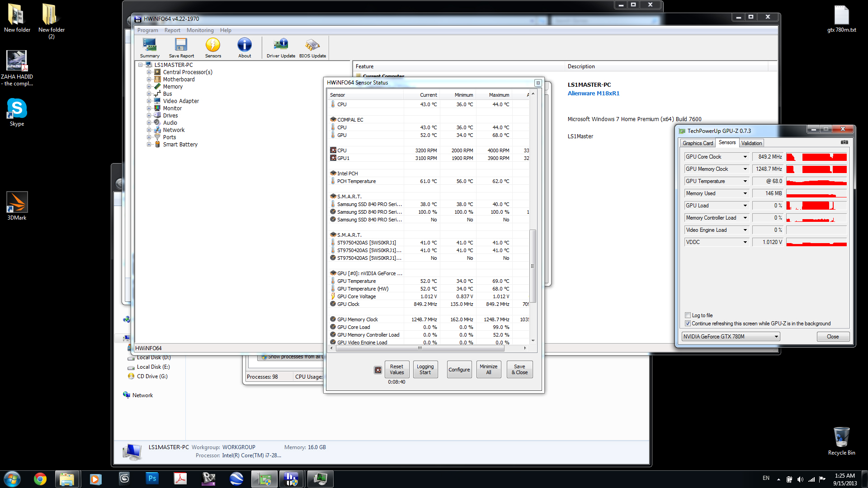Open the Monitoring menu

coord(200,30)
